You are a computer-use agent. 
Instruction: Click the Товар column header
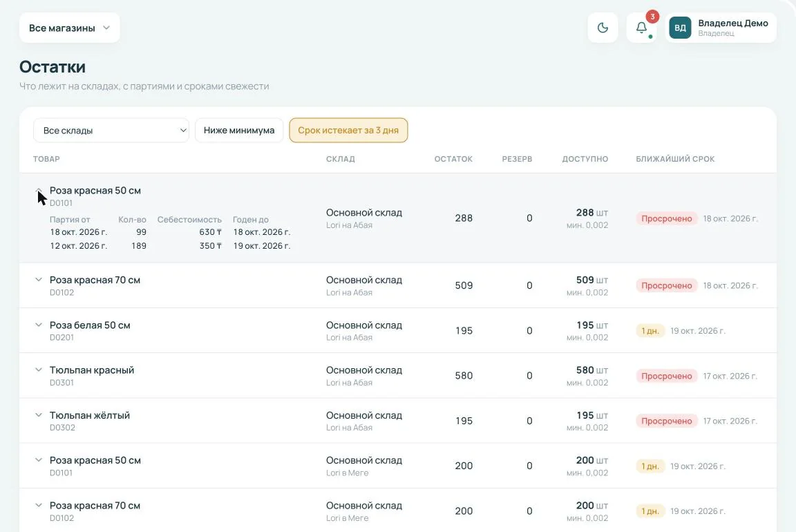pyautogui.click(x=47, y=159)
